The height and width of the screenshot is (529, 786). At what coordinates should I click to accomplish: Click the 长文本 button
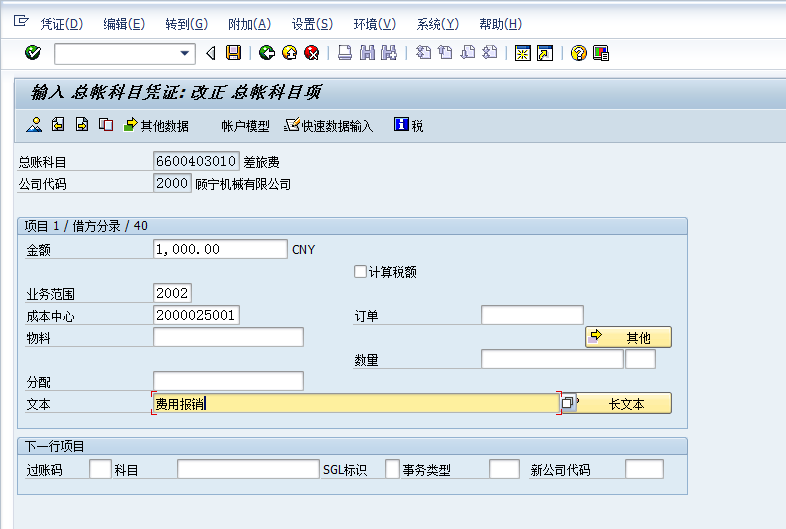tap(624, 404)
